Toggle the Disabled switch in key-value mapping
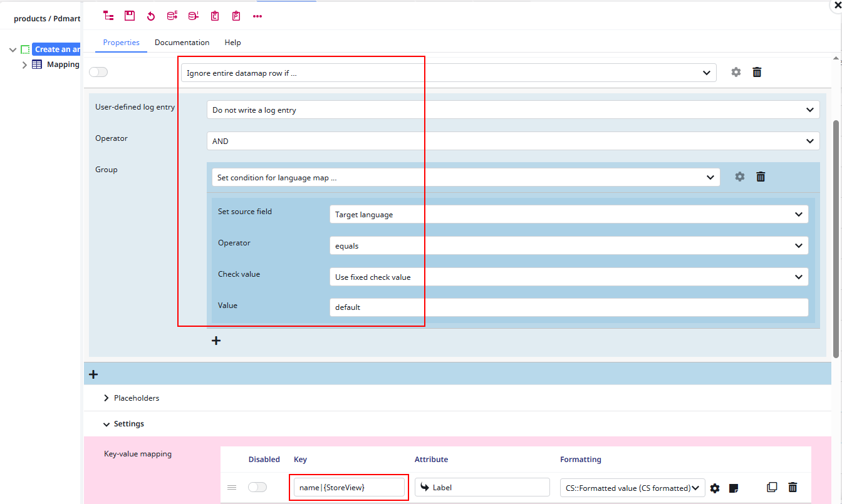The height and width of the screenshot is (504, 842). (x=257, y=487)
